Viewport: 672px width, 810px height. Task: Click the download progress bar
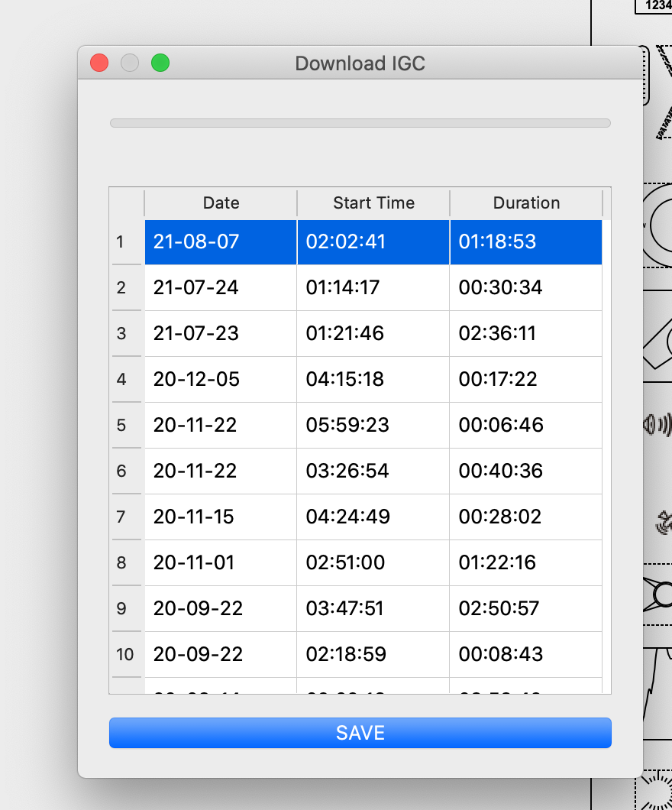click(360, 123)
